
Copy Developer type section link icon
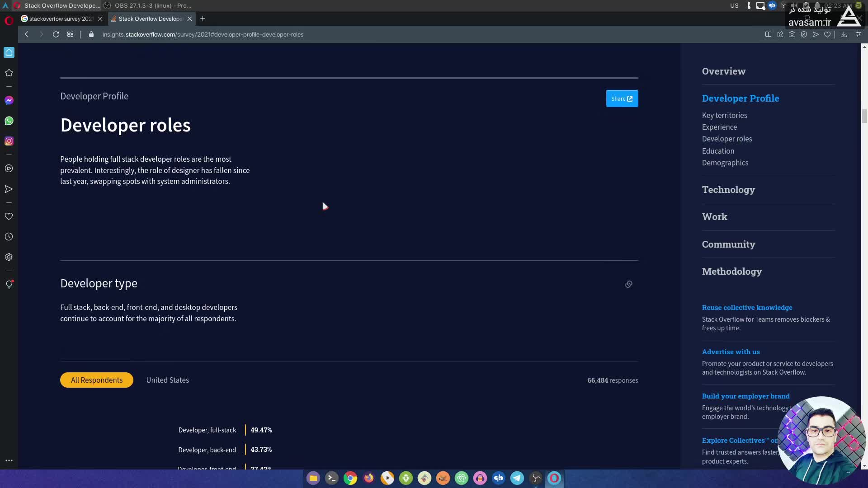point(628,284)
